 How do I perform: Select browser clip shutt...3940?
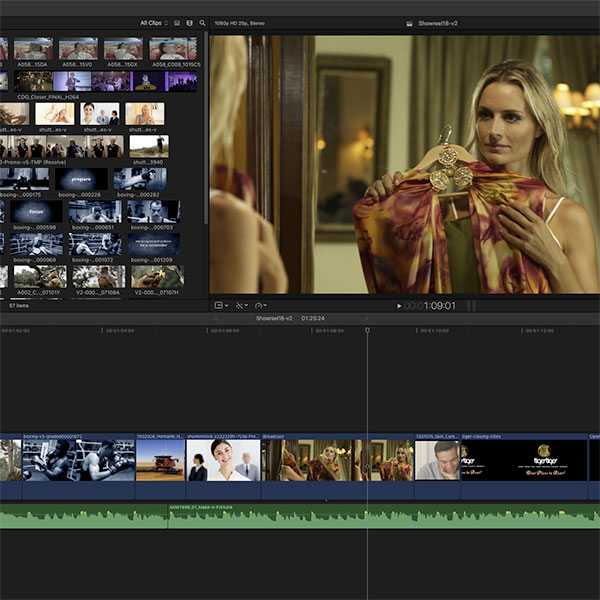(149, 146)
